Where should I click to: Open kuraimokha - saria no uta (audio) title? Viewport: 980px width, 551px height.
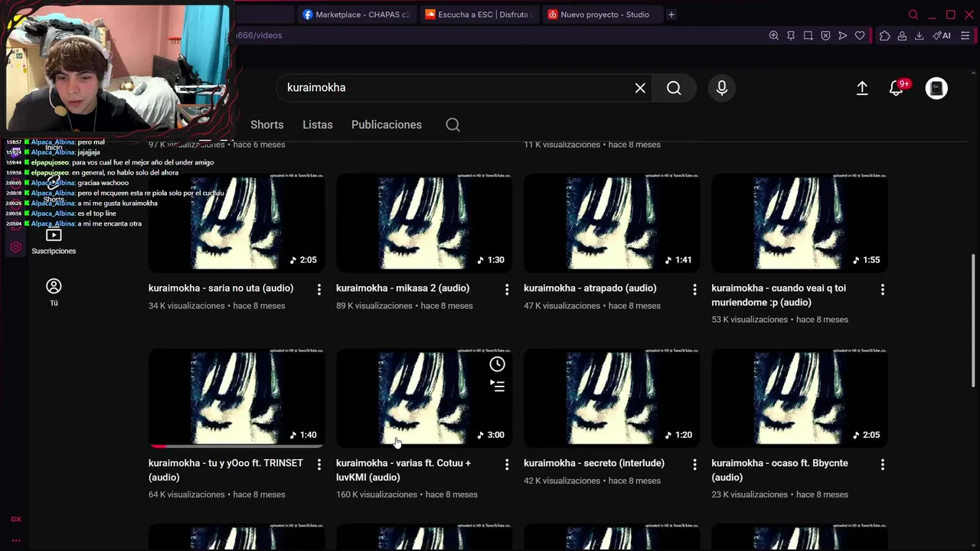[221, 289]
